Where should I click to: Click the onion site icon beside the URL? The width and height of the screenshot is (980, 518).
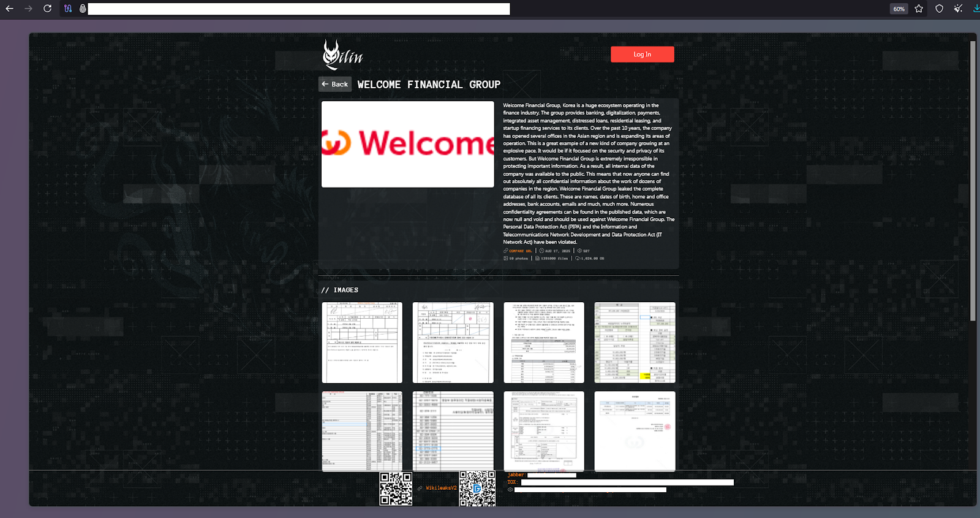[83, 9]
